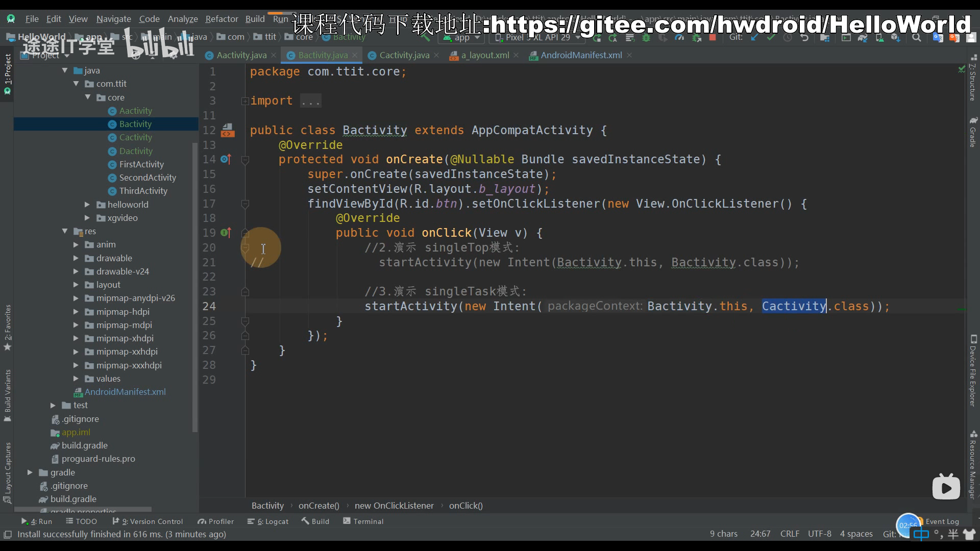Open the app run configuration dropdown
Image resolution: width=980 pixels, height=551 pixels.
click(462, 38)
